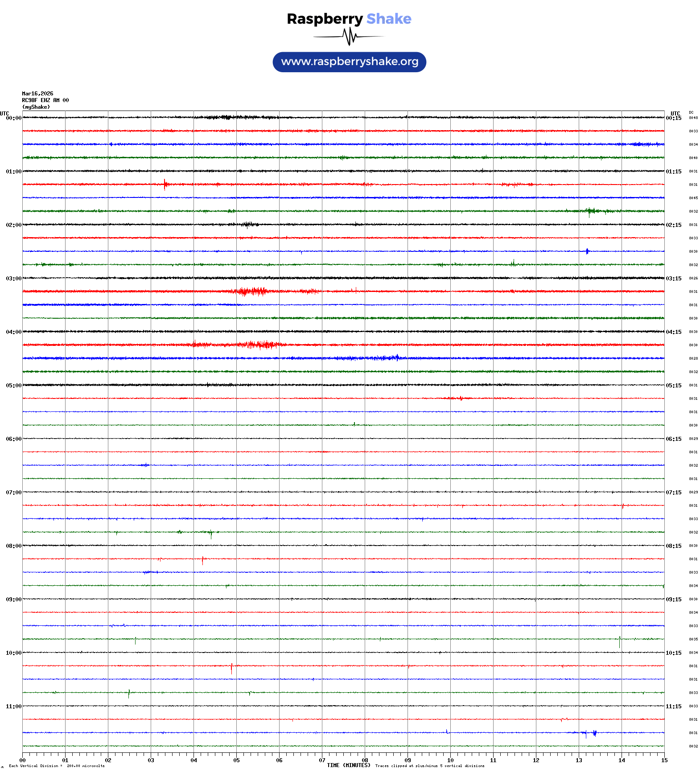Click the DC column header at top right

[x=691, y=112]
